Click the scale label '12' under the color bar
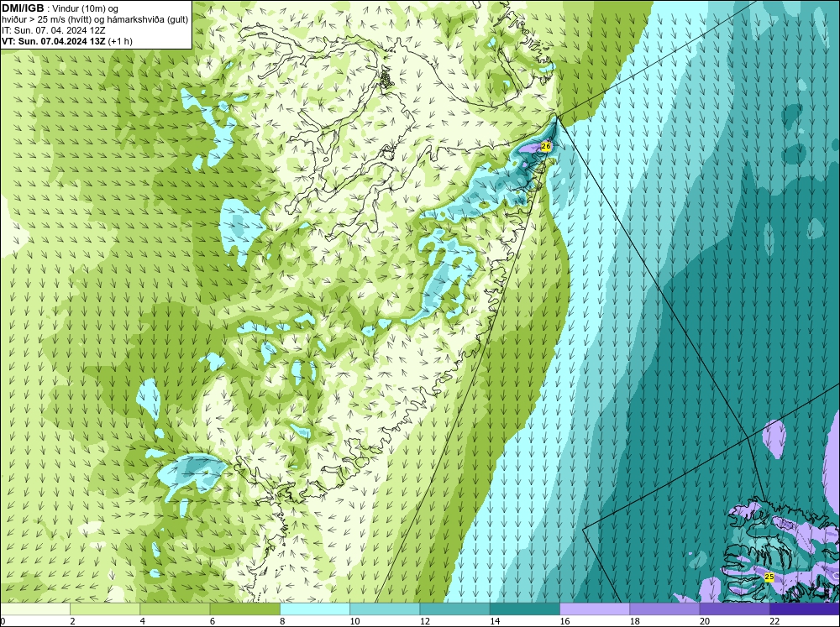Image resolution: width=840 pixels, height=627 pixels. pos(425,621)
